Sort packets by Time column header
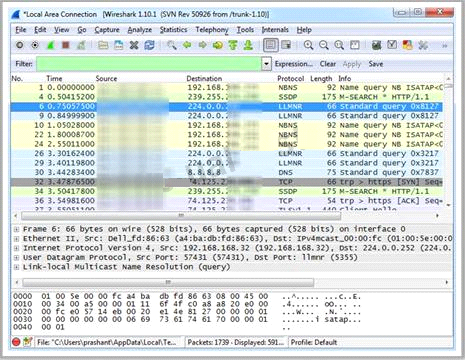 pos(54,78)
